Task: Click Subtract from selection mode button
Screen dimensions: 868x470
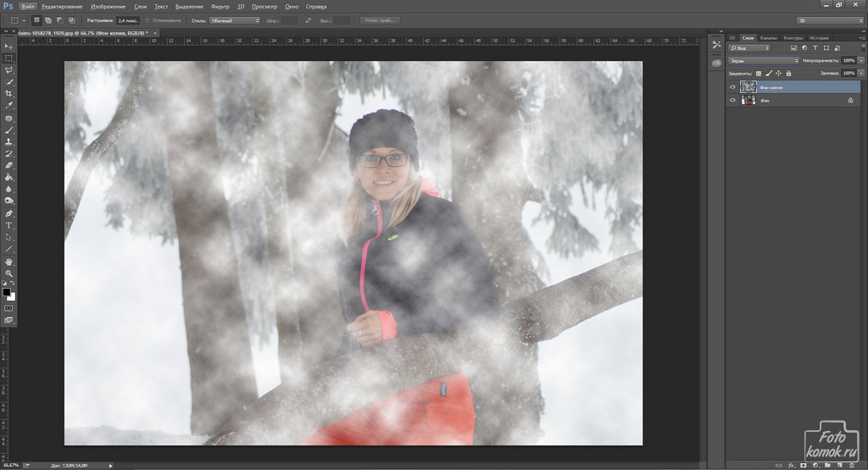Action: click(60, 20)
